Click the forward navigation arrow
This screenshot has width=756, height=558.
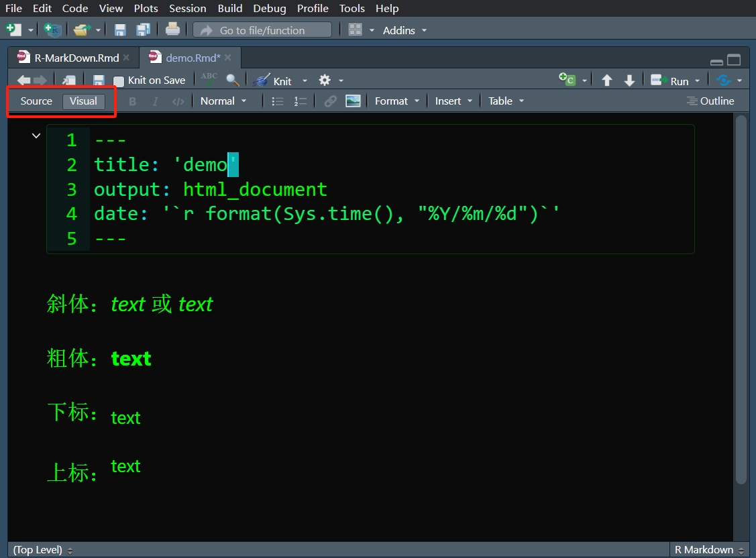40,80
